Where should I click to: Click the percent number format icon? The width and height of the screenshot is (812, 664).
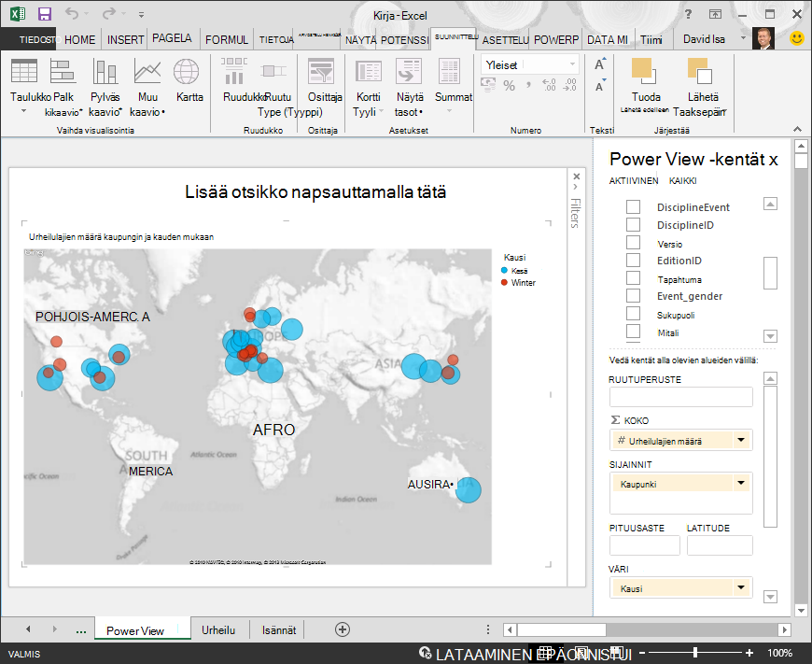[510, 86]
